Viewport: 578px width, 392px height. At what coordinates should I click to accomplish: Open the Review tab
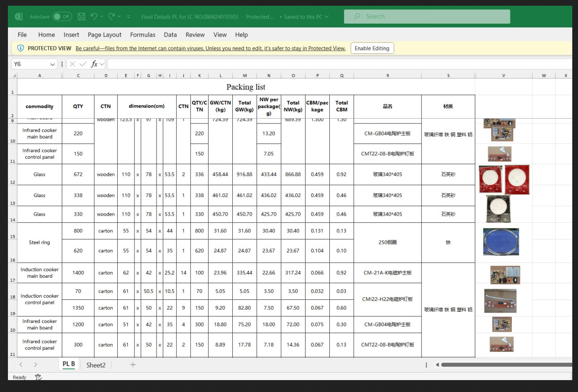click(195, 35)
